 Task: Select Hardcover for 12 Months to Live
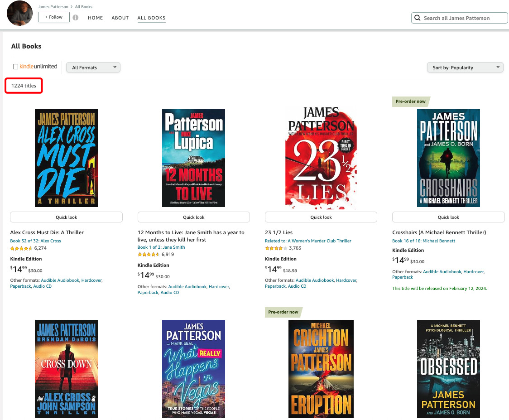click(219, 286)
